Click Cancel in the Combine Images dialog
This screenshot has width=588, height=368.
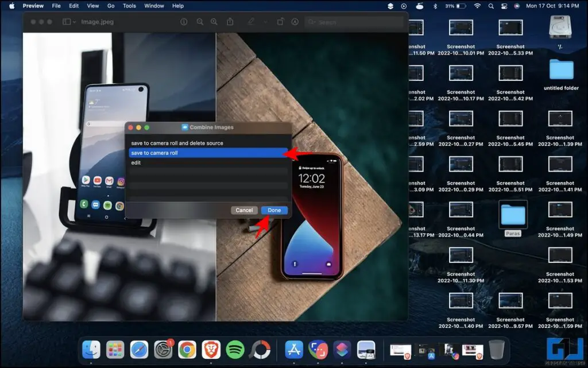(x=244, y=210)
